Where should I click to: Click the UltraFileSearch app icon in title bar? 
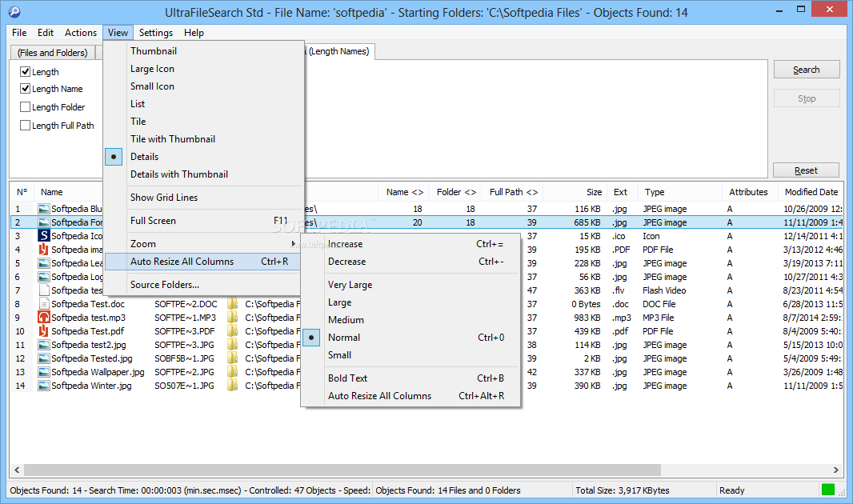14,11
